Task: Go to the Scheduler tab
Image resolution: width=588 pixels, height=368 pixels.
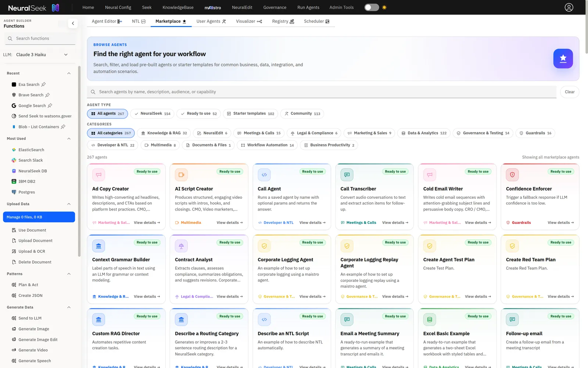Action: click(316, 21)
